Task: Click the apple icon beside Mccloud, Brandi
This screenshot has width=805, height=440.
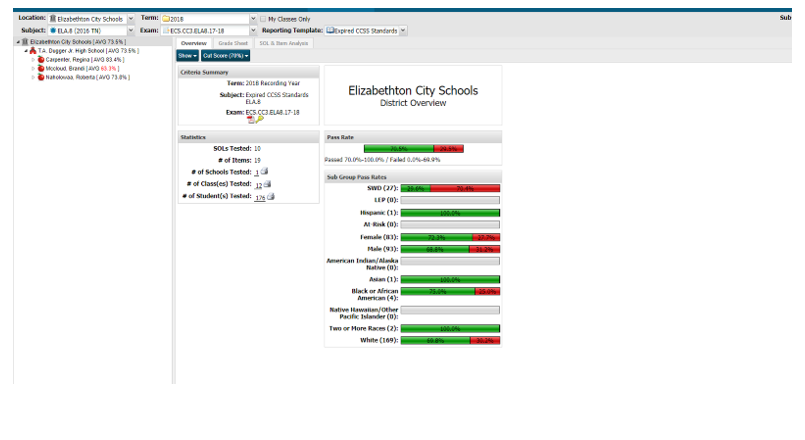Action: point(41,68)
